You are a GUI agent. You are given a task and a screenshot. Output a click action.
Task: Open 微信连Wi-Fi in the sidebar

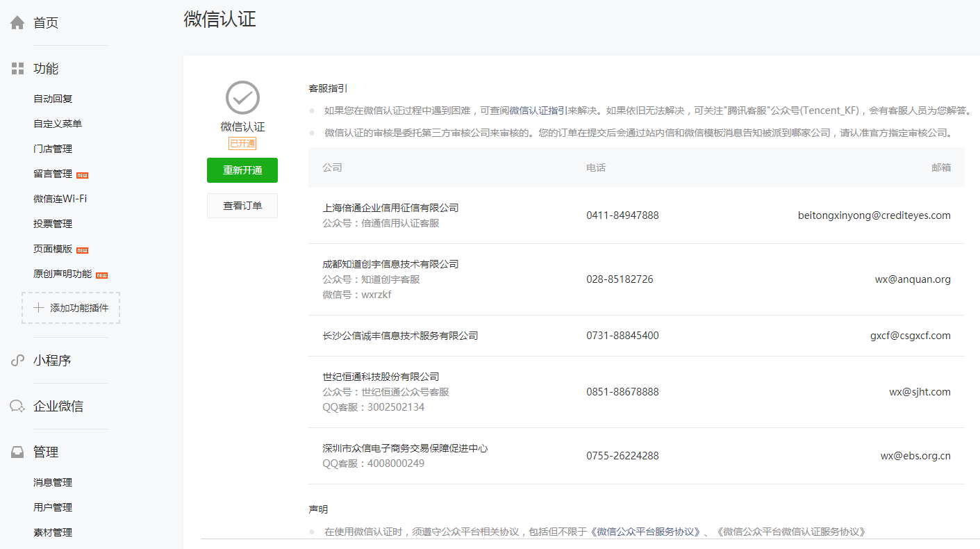(x=60, y=199)
